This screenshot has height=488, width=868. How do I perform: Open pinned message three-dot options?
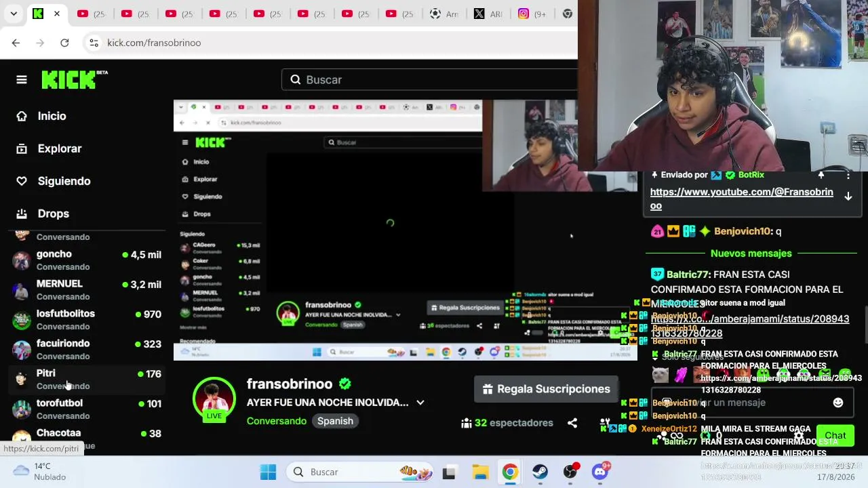coord(848,175)
